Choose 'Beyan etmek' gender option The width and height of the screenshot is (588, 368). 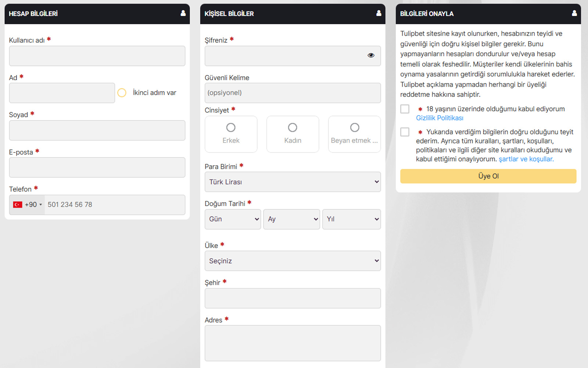[354, 128]
